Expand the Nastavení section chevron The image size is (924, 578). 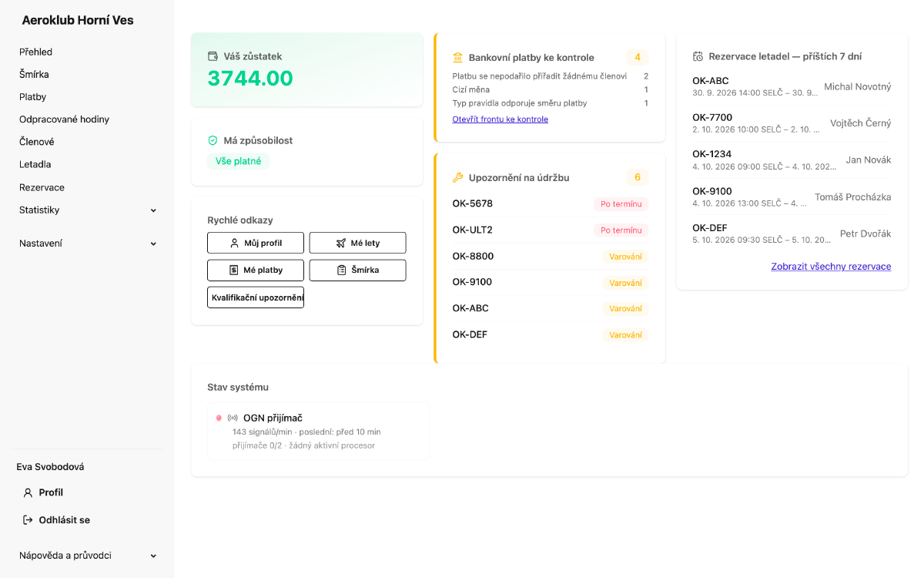pos(153,244)
